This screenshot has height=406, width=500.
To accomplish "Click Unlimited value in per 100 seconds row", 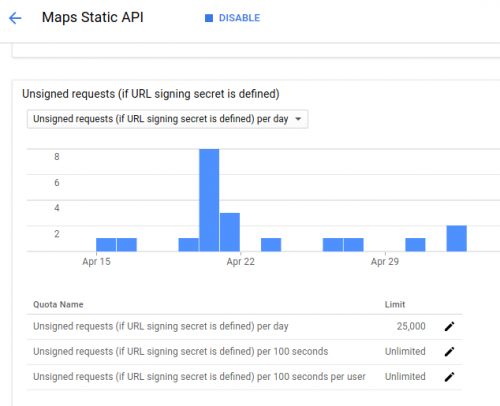I will [x=405, y=351].
